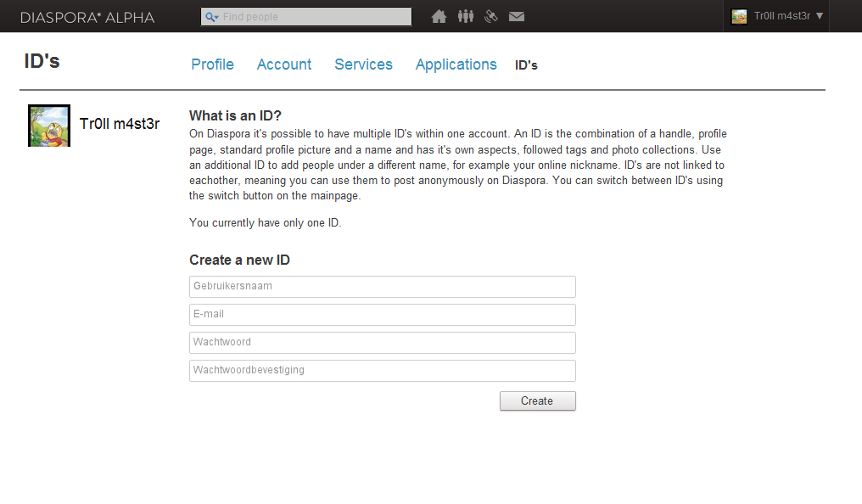Select the Tr0ll m4st3r profile picture thumbnail
The height and width of the screenshot is (504, 862).
pyautogui.click(x=48, y=125)
